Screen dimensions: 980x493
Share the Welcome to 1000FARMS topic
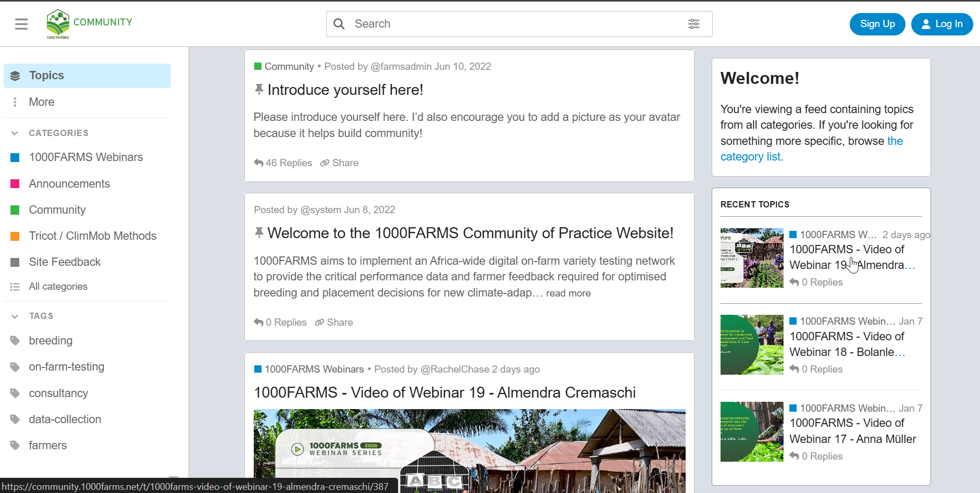(x=334, y=323)
